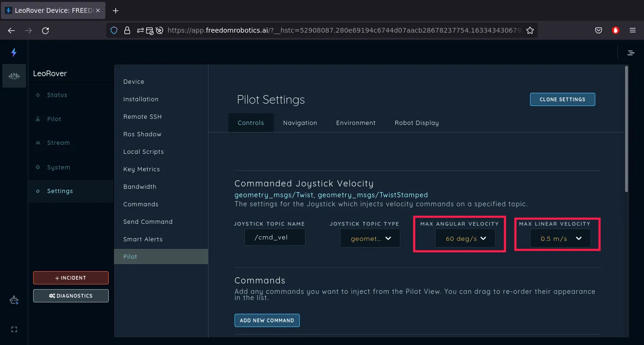
Task: Open the Firefox hamburger application menu
Action: (633, 30)
